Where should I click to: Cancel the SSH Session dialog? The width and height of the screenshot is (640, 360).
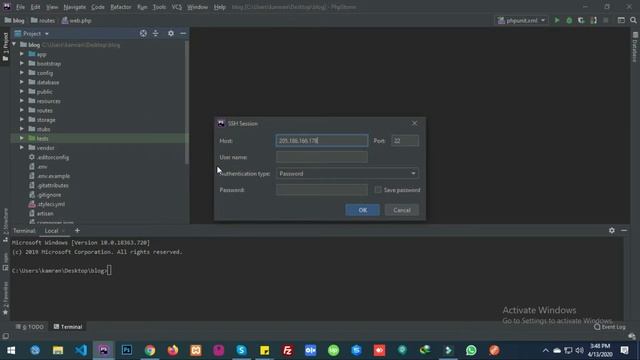pyautogui.click(x=402, y=210)
